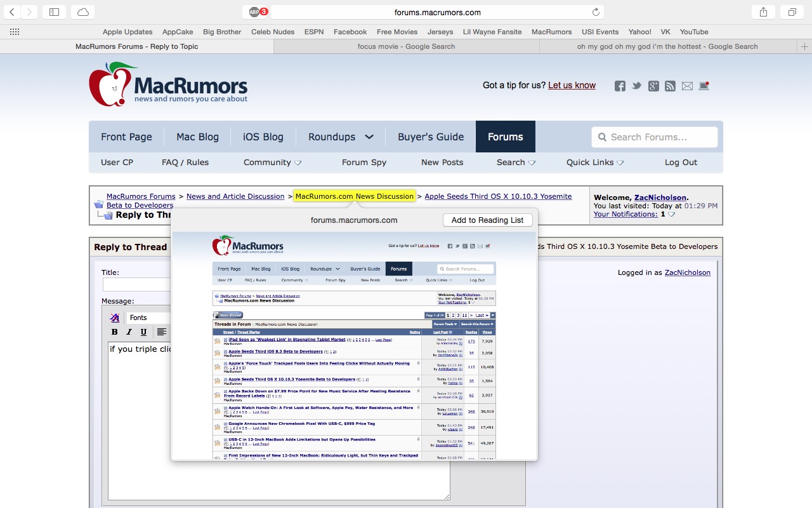Click the Your Notifications link
This screenshot has height=508, width=812.
click(625, 215)
